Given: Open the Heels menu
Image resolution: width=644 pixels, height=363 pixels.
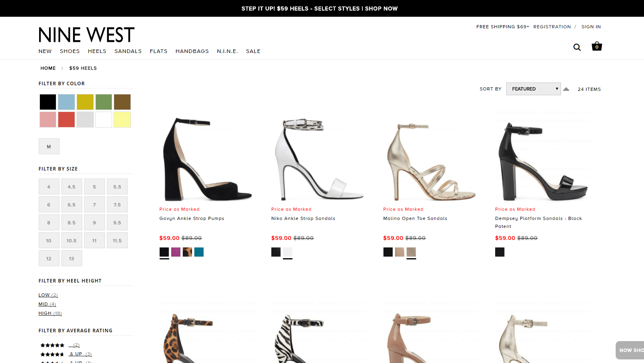Looking at the screenshot, I should pos(97,51).
